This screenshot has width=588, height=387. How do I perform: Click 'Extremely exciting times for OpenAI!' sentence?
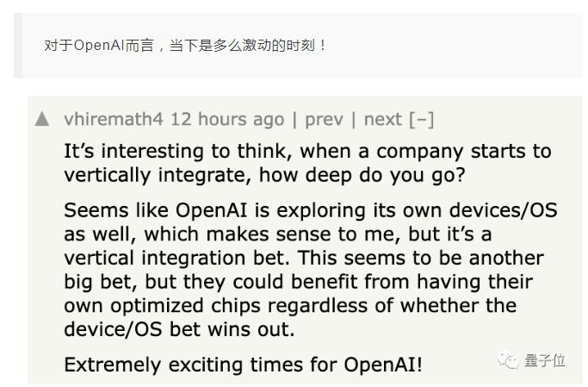[x=243, y=365]
